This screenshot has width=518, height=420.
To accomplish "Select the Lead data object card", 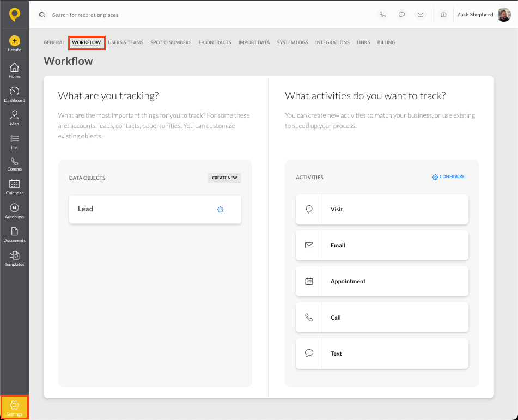I will (x=155, y=210).
